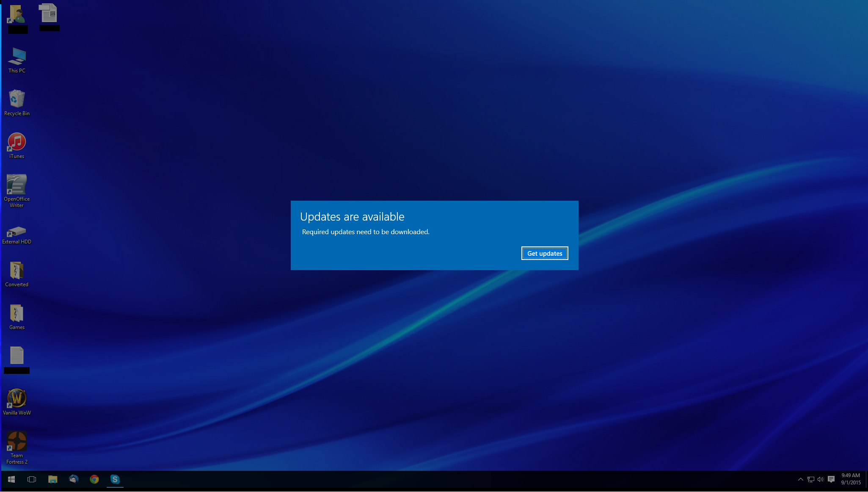Select the Converted folder on the desktop
This screenshot has width=868, height=492.
17,274
